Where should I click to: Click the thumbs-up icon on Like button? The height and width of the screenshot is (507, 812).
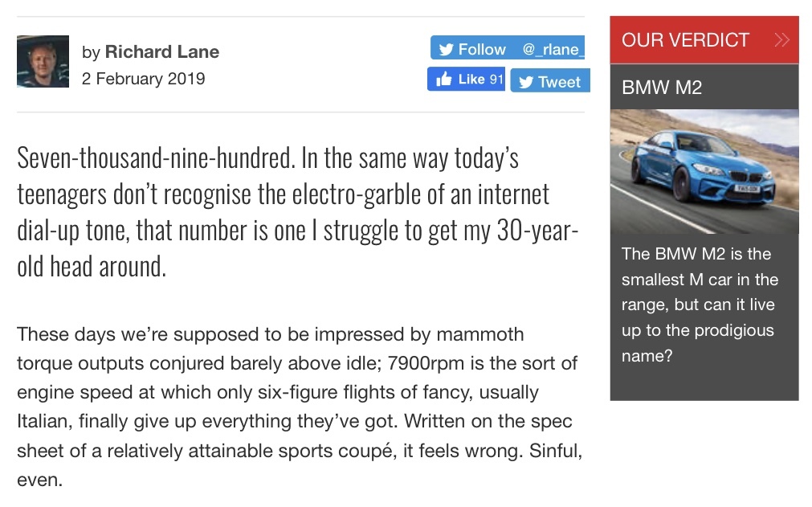444,80
